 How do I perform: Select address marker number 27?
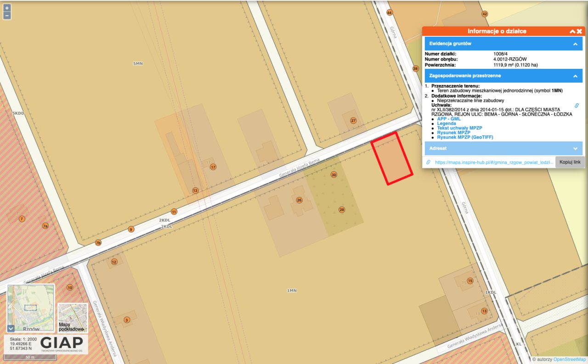[353, 121]
